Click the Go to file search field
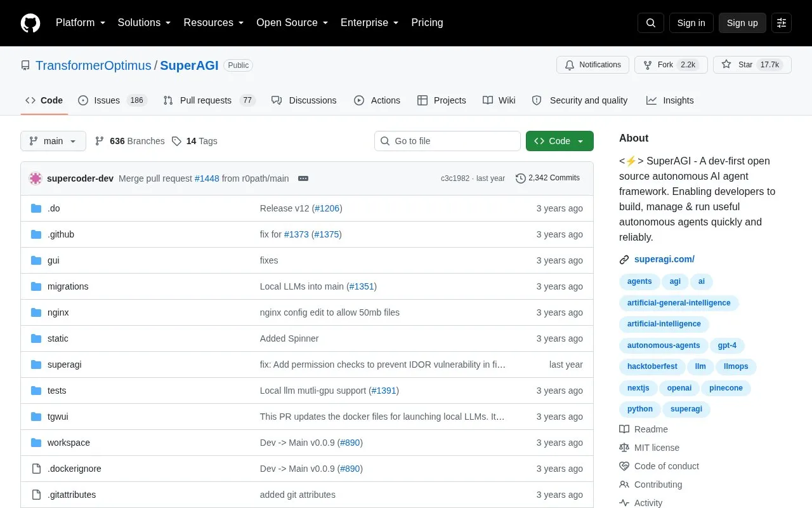The image size is (812, 508). point(447,141)
